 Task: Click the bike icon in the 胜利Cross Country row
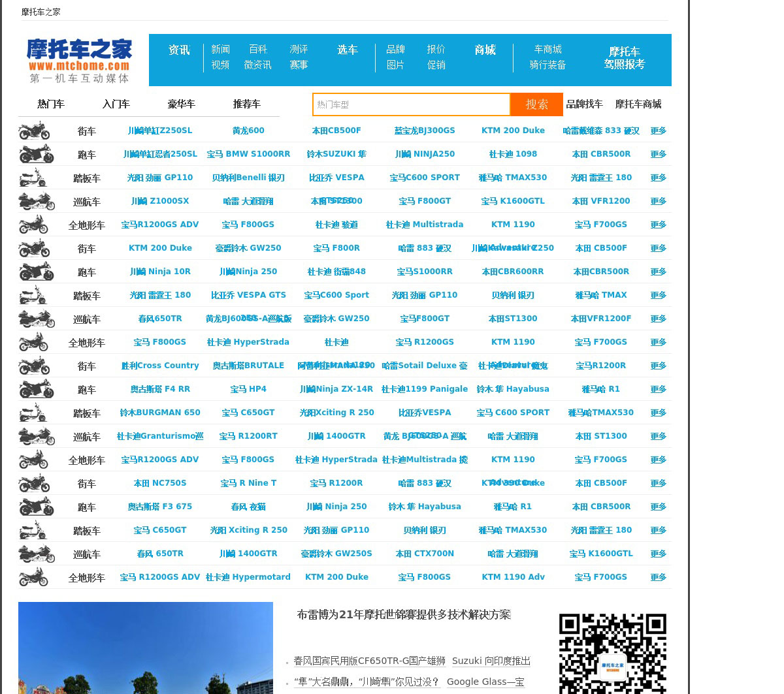coord(35,366)
